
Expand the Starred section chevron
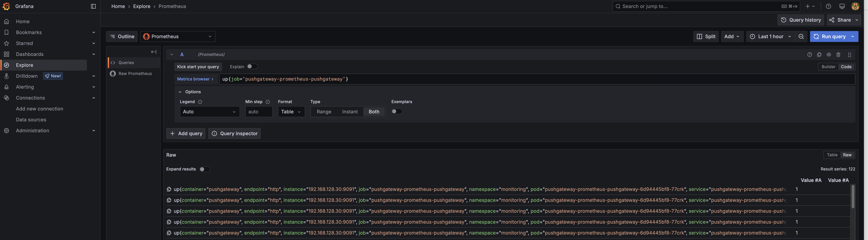94,43
